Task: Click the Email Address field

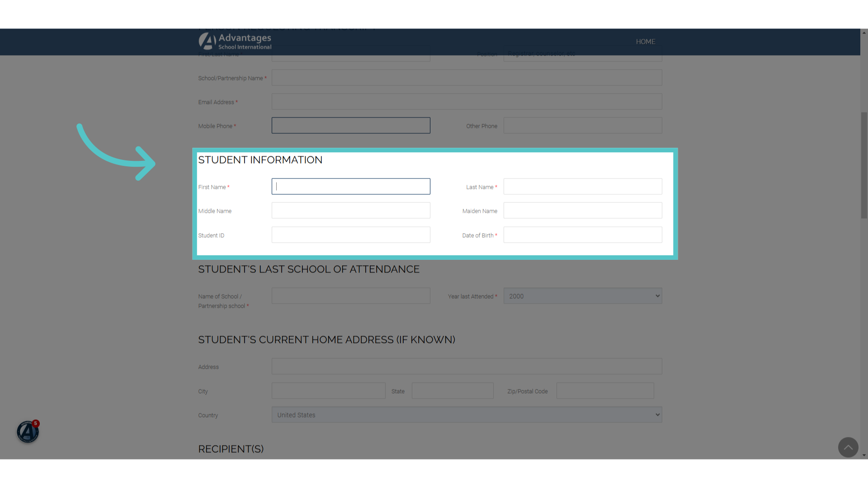Action: pos(467,102)
